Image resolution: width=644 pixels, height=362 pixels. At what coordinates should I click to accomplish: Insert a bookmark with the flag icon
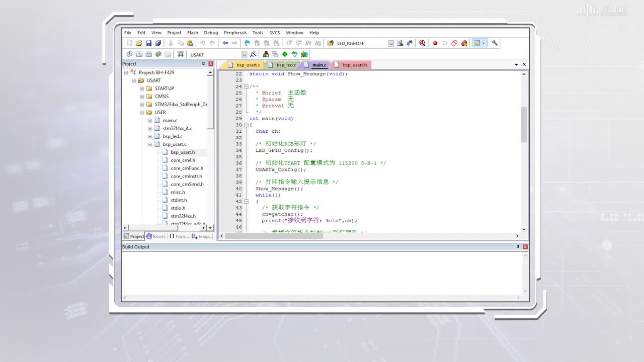[x=247, y=43]
